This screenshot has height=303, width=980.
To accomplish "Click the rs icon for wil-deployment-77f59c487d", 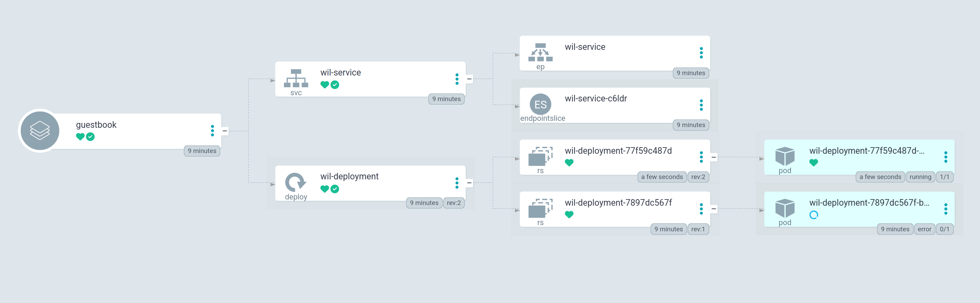I will [x=540, y=156].
